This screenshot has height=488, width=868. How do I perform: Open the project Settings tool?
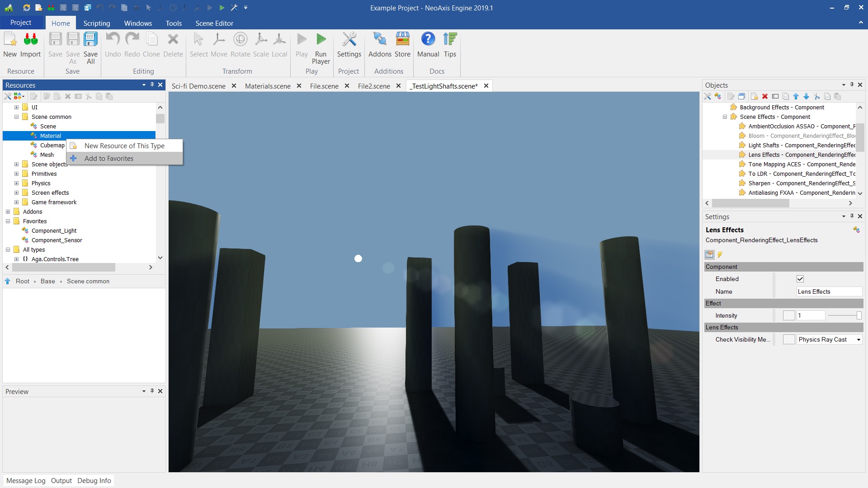tap(349, 40)
